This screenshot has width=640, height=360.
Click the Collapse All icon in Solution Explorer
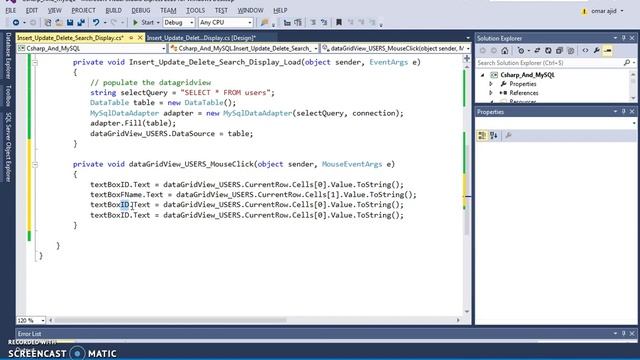coord(559,51)
